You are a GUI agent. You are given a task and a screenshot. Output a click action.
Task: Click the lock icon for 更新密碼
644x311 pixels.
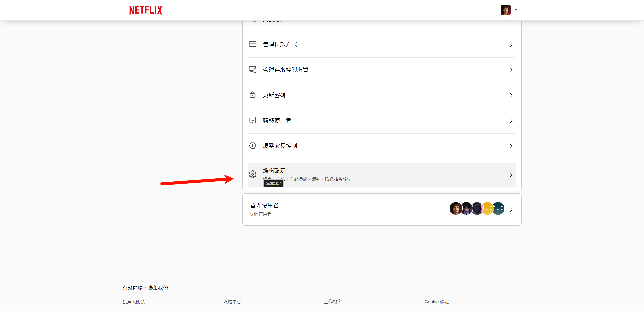(252, 95)
